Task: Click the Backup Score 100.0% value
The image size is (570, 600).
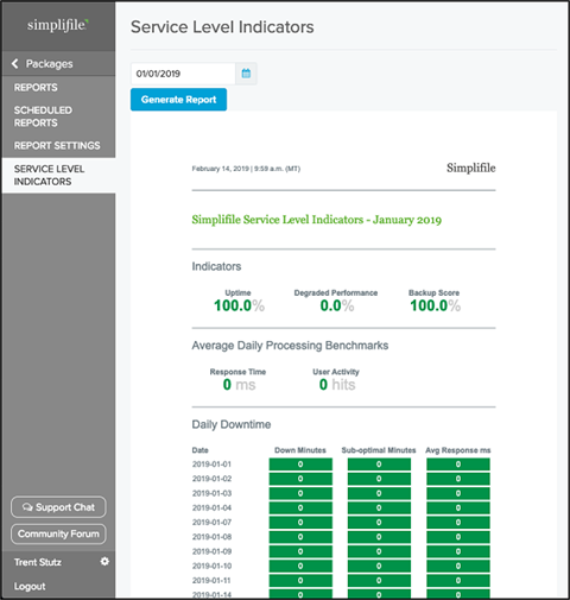Action: coord(435,305)
